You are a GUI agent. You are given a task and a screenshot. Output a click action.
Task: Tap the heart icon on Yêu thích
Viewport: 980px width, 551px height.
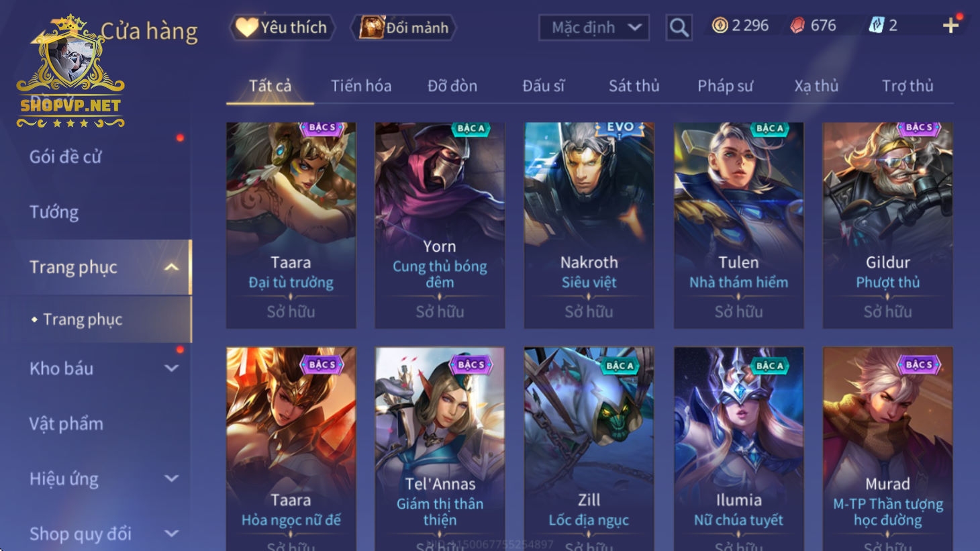tap(246, 28)
